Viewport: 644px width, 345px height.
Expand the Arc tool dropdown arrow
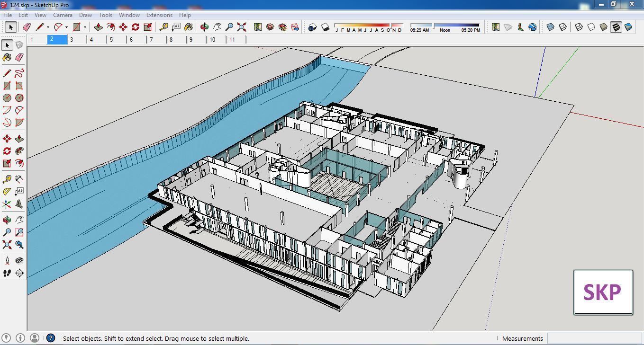(66, 27)
